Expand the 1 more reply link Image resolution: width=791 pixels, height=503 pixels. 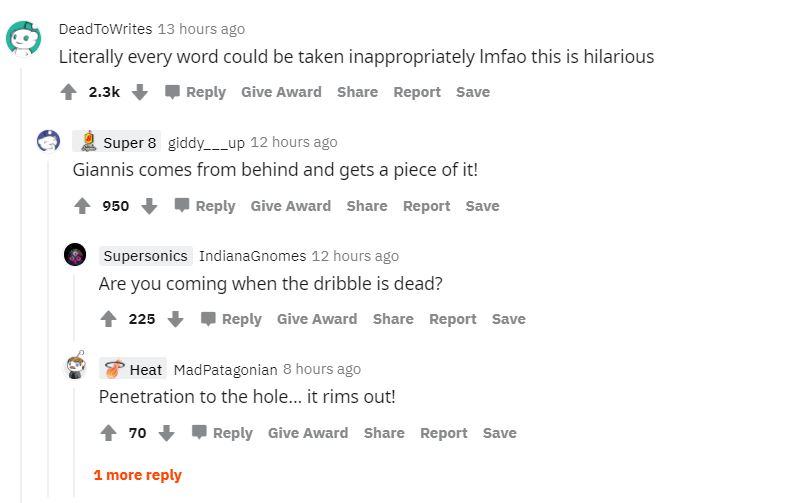[x=138, y=475]
